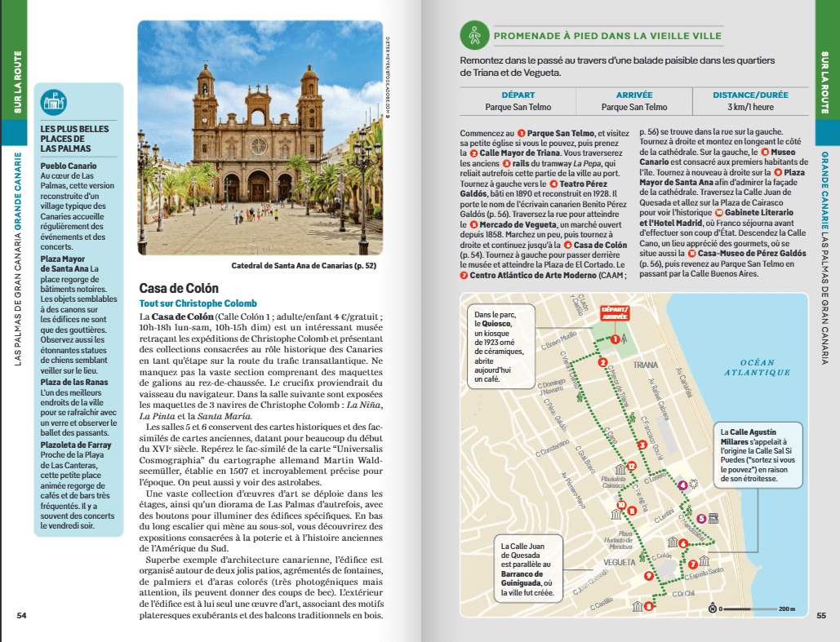Select the right page Sur La Route tab
This screenshot has width=840, height=642.
click(x=824, y=82)
